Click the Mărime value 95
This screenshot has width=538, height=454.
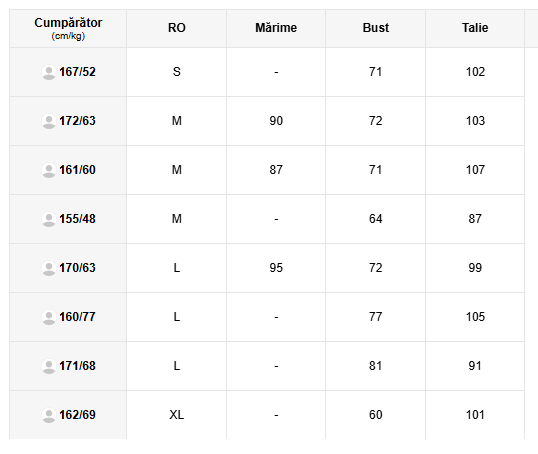(x=276, y=268)
